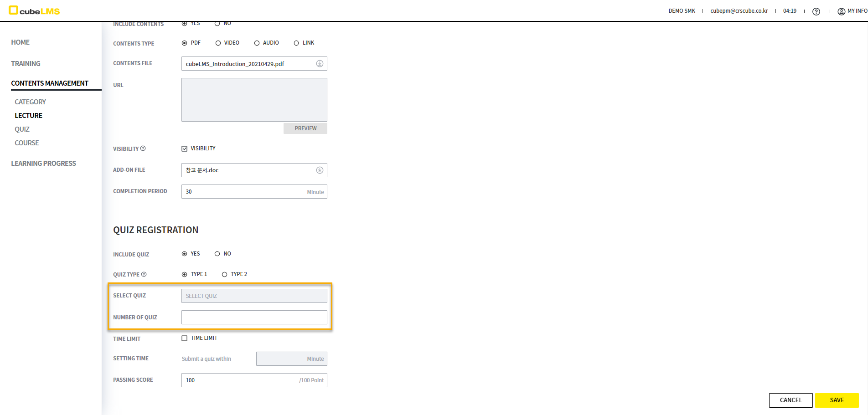Viewport: 868px width, 415px height.
Task: Open the help question mark icon in header
Action: pos(816,11)
